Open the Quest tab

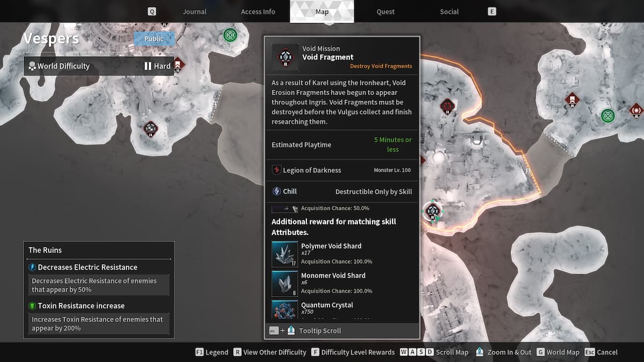(x=385, y=11)
